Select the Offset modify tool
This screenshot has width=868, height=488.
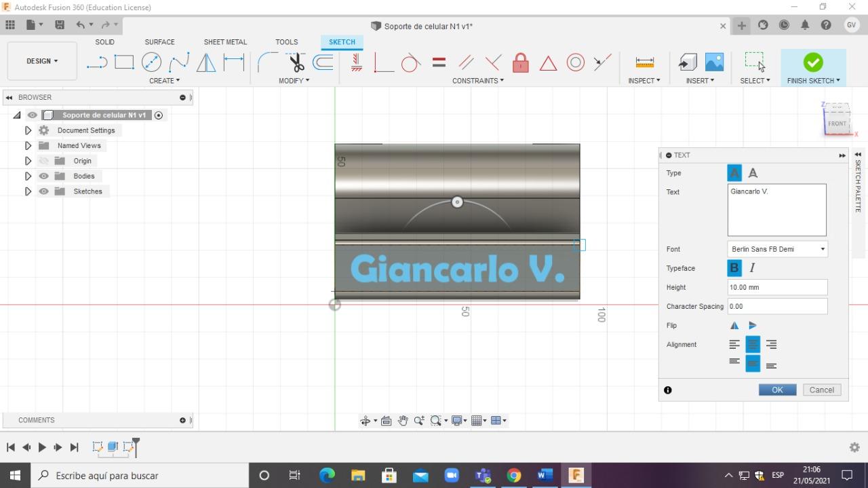click(323, 62)
